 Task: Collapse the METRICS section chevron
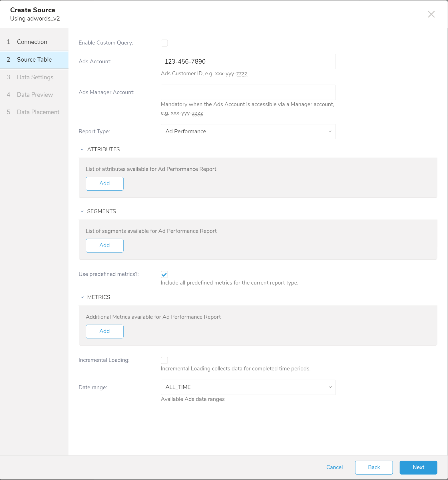(x=82, y=297)
